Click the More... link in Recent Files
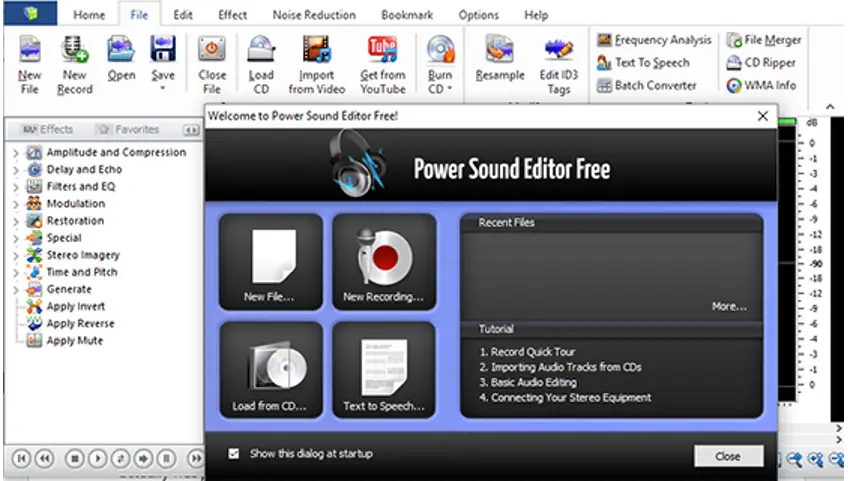848x481 pixels. point(729,306)
